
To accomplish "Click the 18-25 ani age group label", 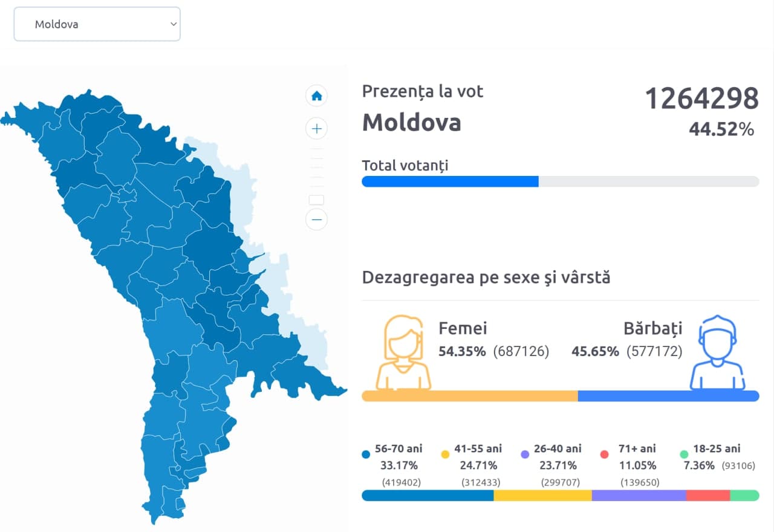I will tap(717, 449).
